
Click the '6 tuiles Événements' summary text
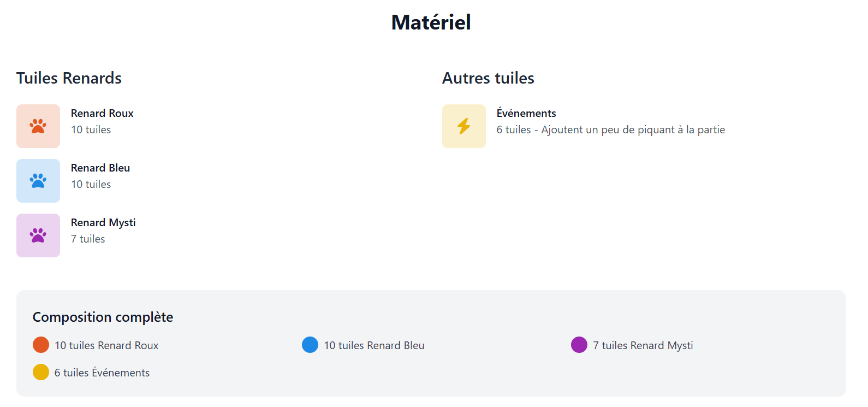click(x=102, y=373)
